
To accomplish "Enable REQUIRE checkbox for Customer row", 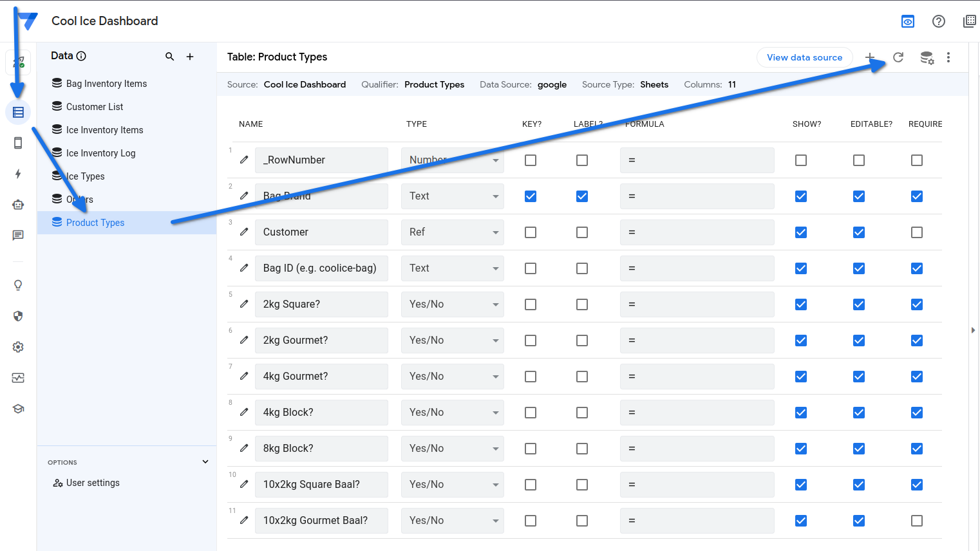I will [x=917, y=232].
